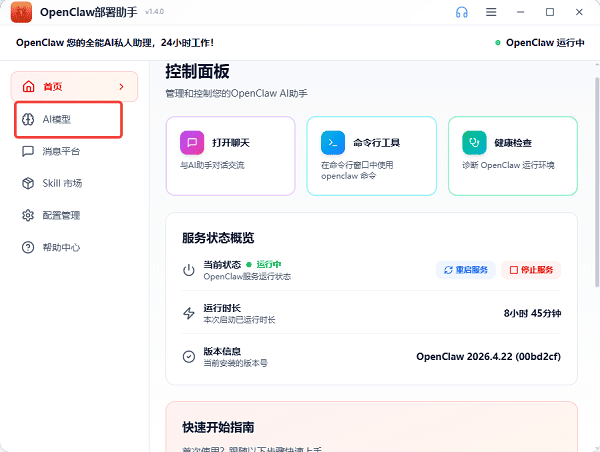Click the OpenClaw app logo icon
Viewport: 600px width, 452px height.
coord(21,12)
